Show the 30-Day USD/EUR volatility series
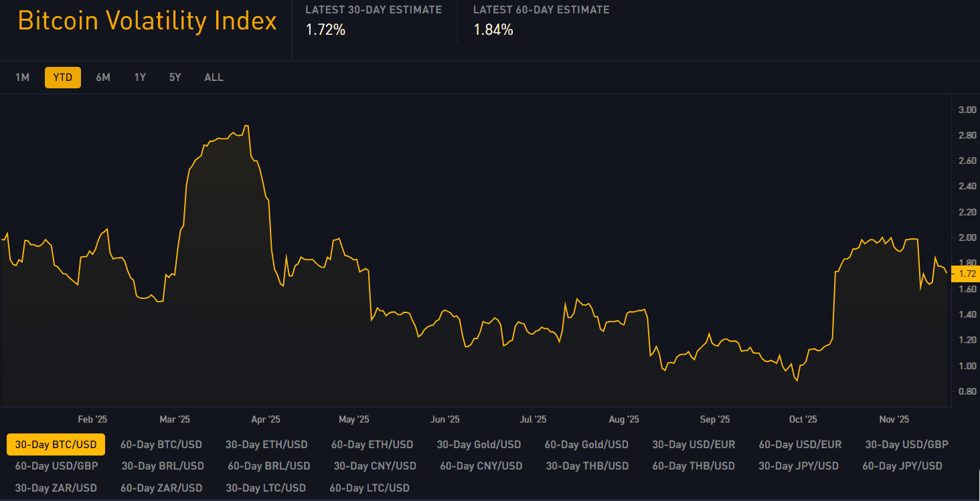Screen dimensions: 980x501 (x=693, y=443)
